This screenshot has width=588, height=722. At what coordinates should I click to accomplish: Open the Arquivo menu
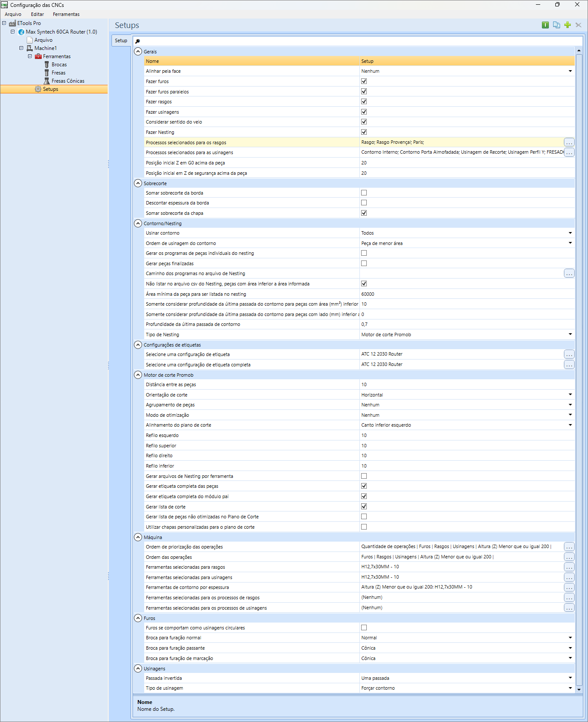13,14
